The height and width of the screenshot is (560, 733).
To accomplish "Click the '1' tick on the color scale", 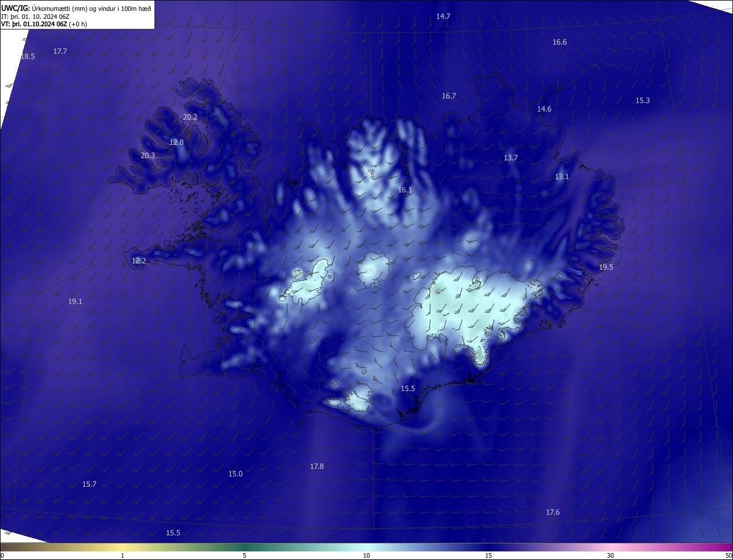I will click(123, 555).
